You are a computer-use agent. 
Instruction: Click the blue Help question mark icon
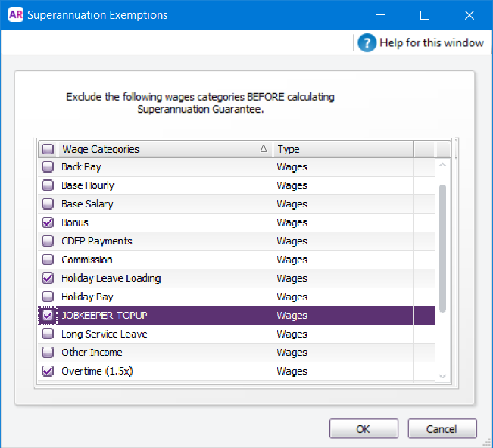pos(367,42)
